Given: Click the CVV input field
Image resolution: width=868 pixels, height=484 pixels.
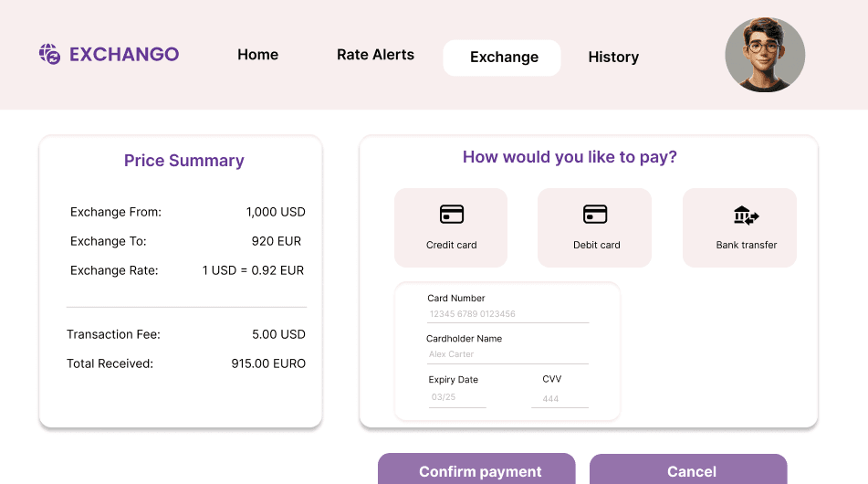Looking at the screenshot, I should point(559,399).
